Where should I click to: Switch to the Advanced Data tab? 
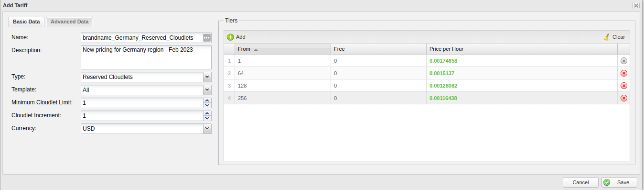tap(70, 22)
